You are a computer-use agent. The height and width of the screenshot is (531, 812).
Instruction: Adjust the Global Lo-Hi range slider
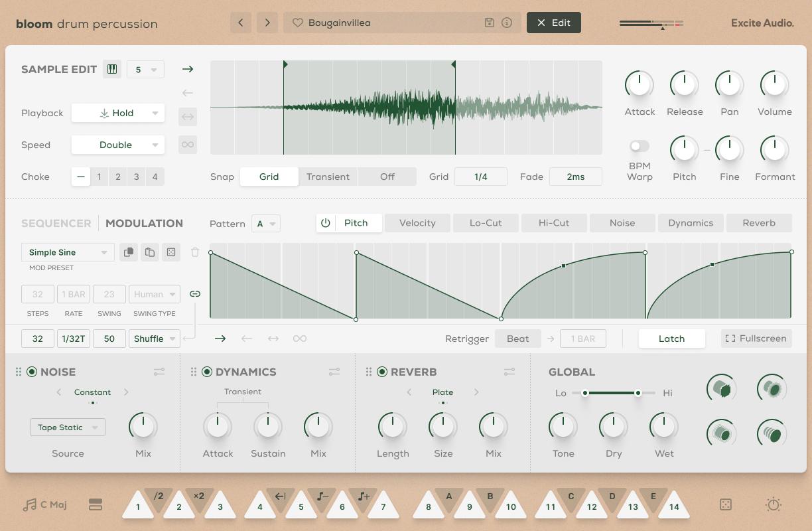(x=612, y=393)
